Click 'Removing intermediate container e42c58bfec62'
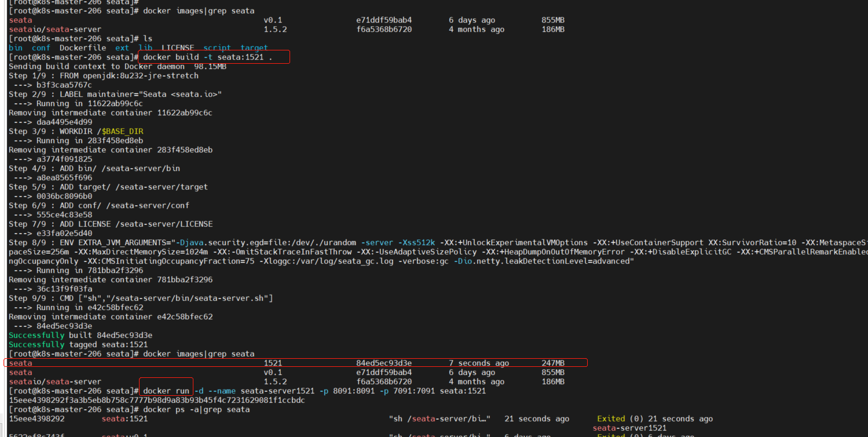The image size is (868, 437). 111,317
